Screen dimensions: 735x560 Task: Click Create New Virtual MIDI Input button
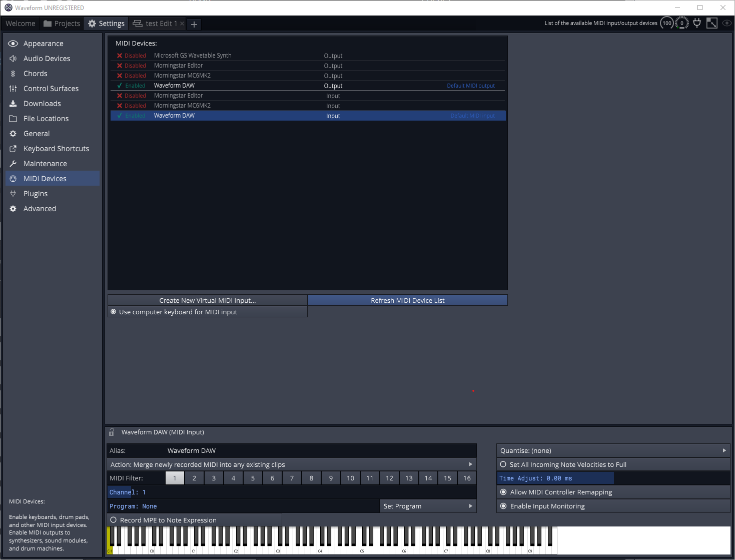(207, 300)
